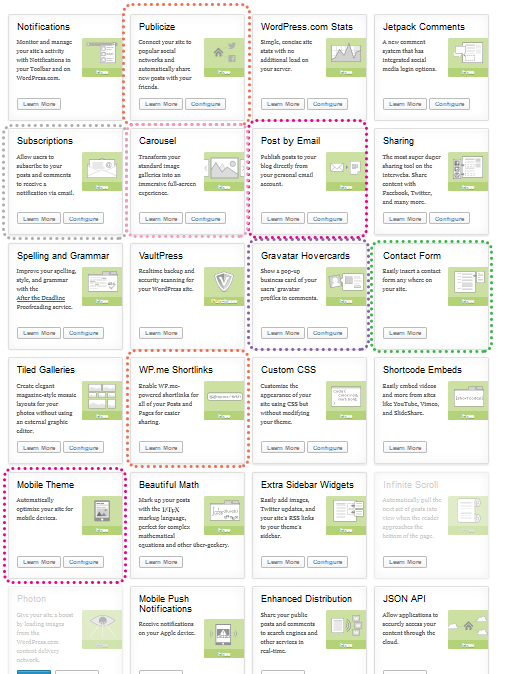Click the Mobile Theme tablet icon
The width and height of the screenshot is (521, 674).
[102, 511]
